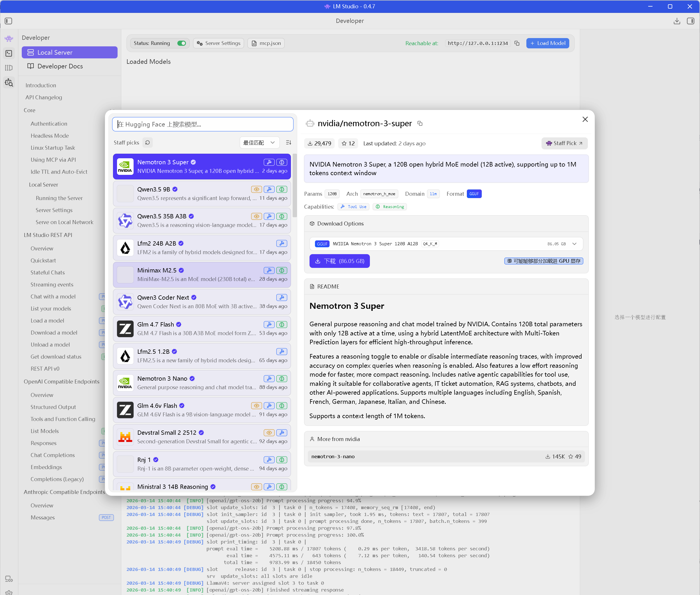Image resolution: width=700 pixels, height=595 pixels.
Task: Click the star icon showing 12
Action: (x=348, y=143)
